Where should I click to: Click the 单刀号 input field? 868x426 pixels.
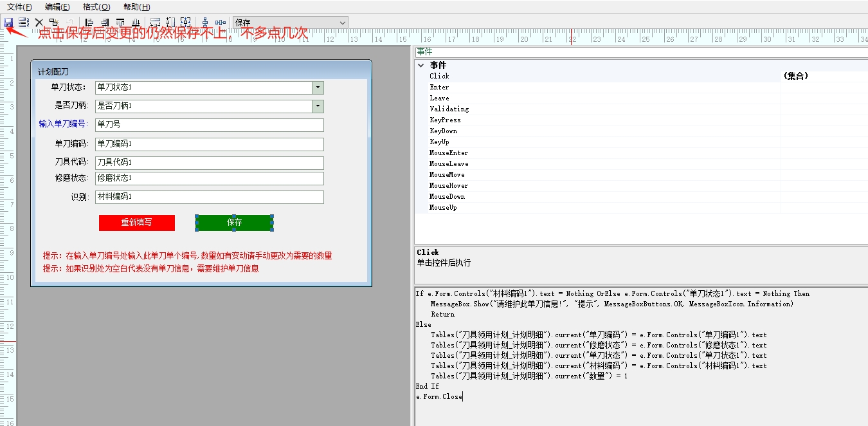(x=209, y=125)
